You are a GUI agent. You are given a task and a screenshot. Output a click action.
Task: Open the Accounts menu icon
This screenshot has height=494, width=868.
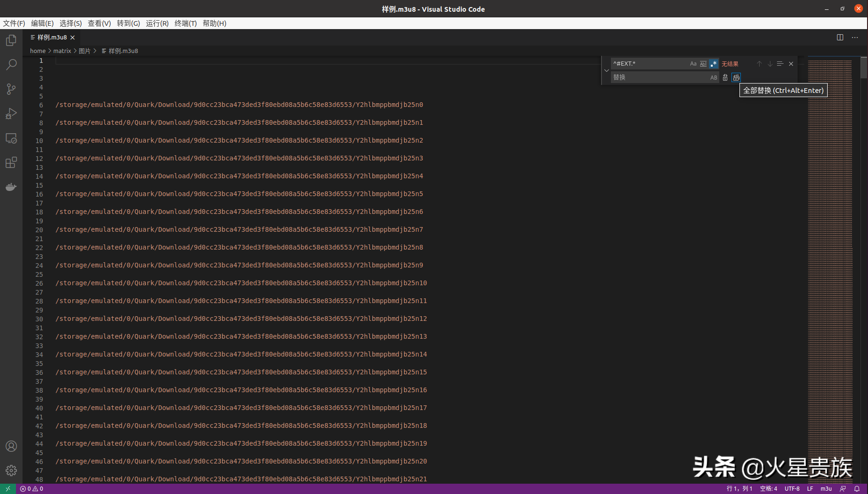(11, 446)
